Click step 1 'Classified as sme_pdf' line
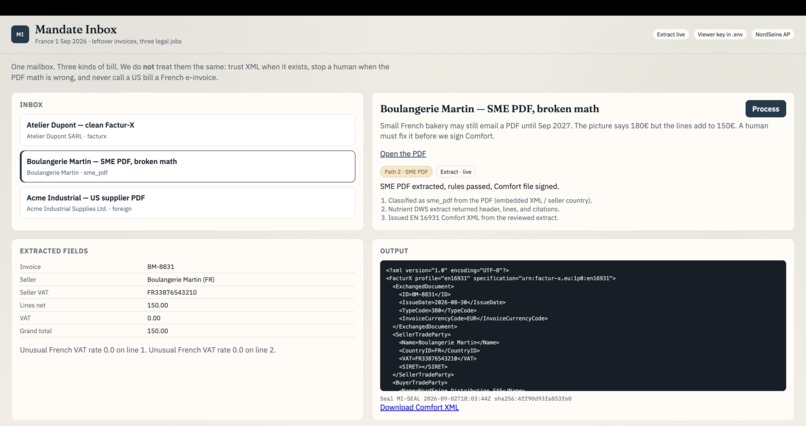Viewport: 806px width, 426px height. (x=486, y=200)
